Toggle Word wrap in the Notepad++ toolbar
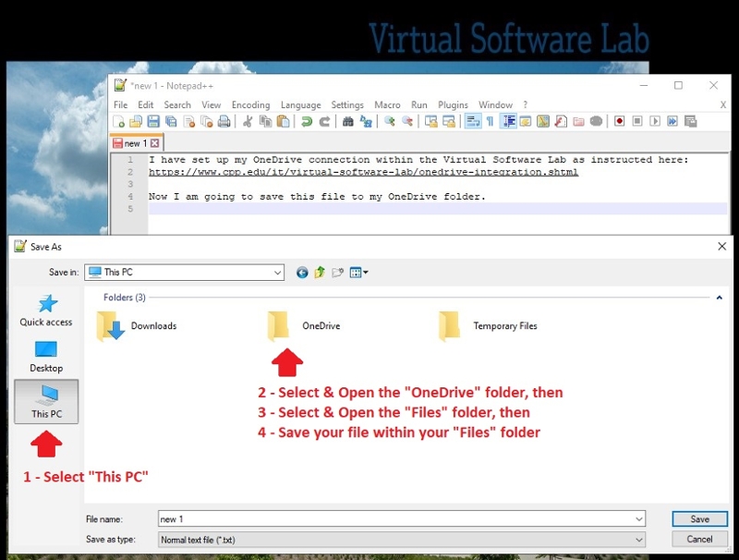 (x=472, y=121)
